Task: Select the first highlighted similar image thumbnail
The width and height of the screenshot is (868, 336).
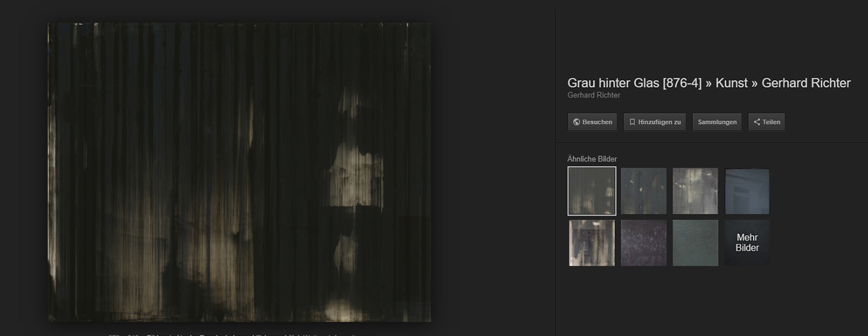Action: [x=592, y=191]
